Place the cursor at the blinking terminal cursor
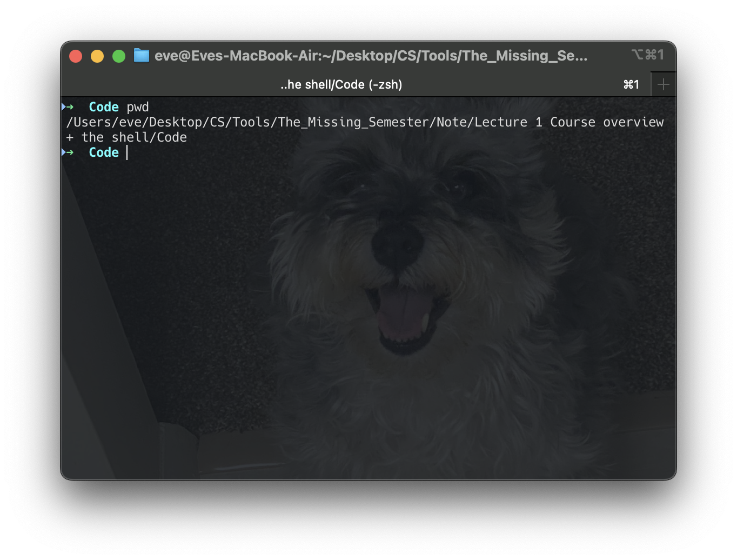737x560 pixels. tap(127, 152)
